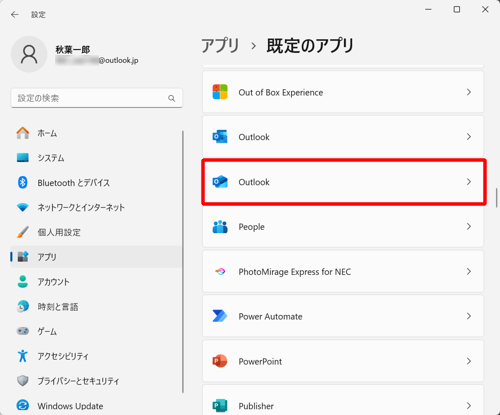Click the 設定の検索 search field
The width and height of the screenshot is (500, 415).
97,98
